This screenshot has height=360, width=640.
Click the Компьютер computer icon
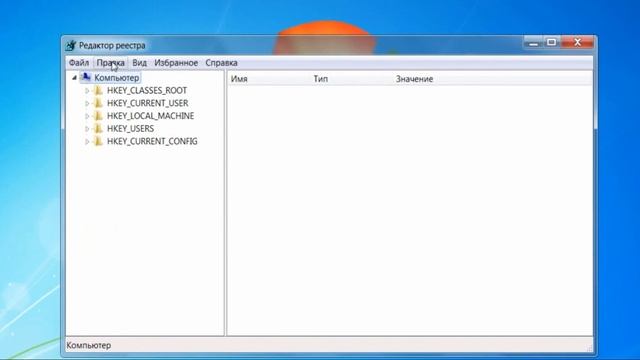[x=86, y=77]
